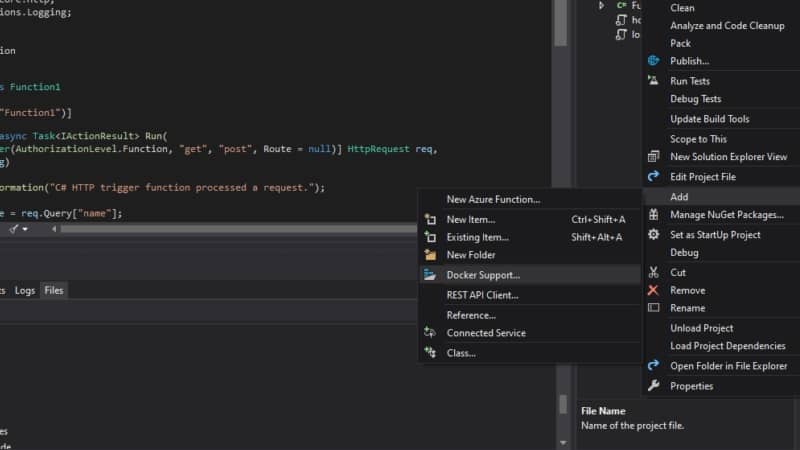Click the "post" string in code
This screenshot has width=800, height=450.
coord(235,149)
